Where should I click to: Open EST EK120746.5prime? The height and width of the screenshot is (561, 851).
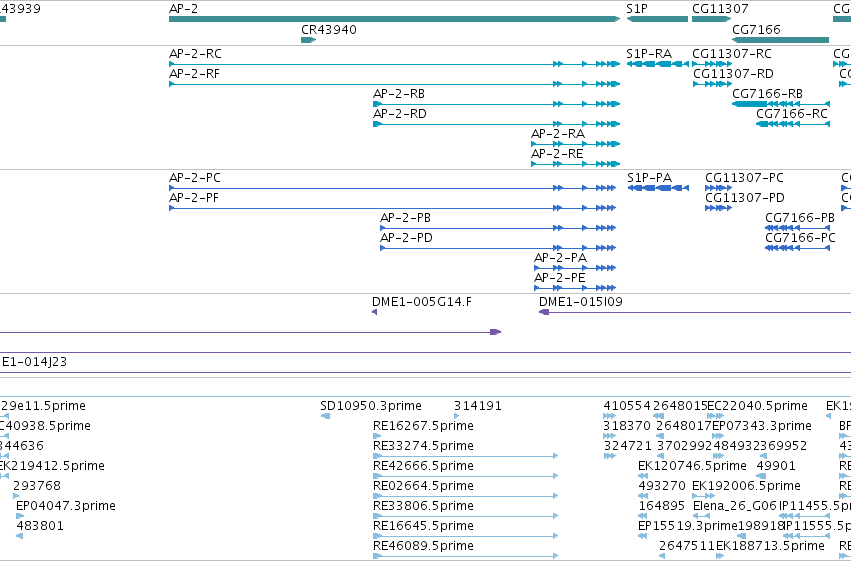(693, 466)
